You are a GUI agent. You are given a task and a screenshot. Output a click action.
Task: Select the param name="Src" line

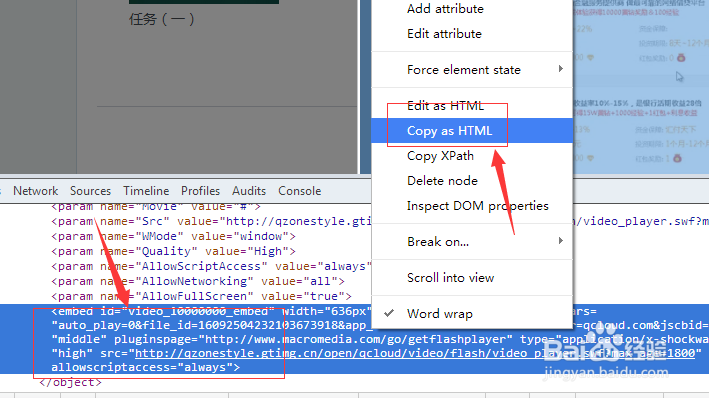[211, 221]
